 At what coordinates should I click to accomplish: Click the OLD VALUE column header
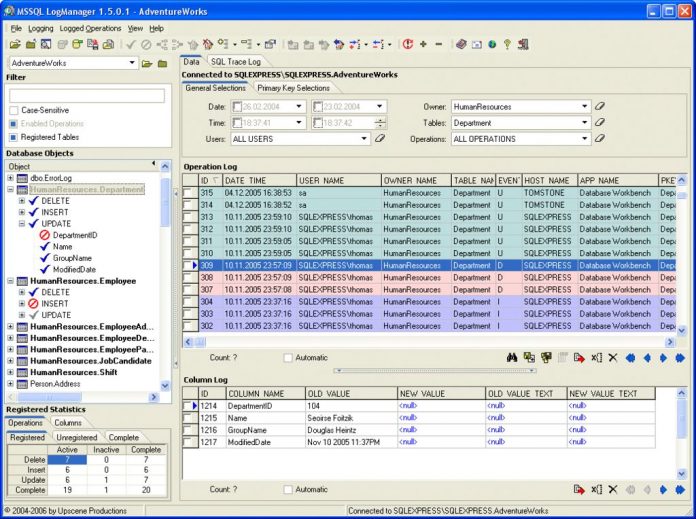[351, 394]
